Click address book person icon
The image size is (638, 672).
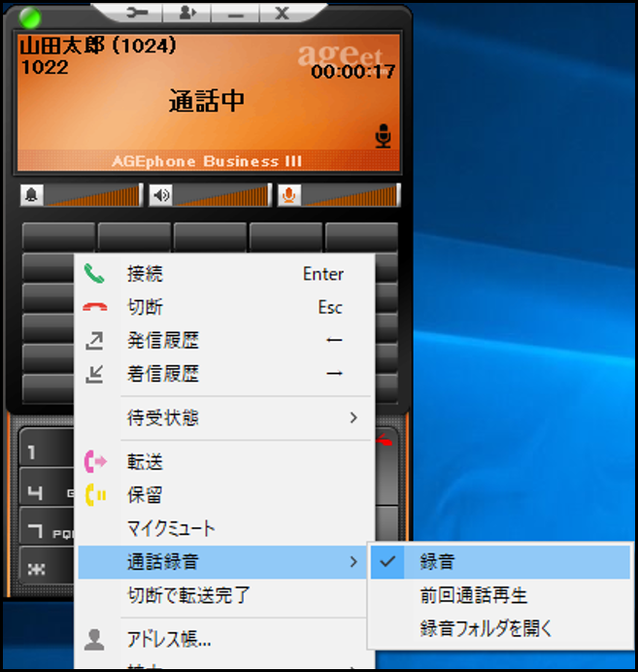94,639
